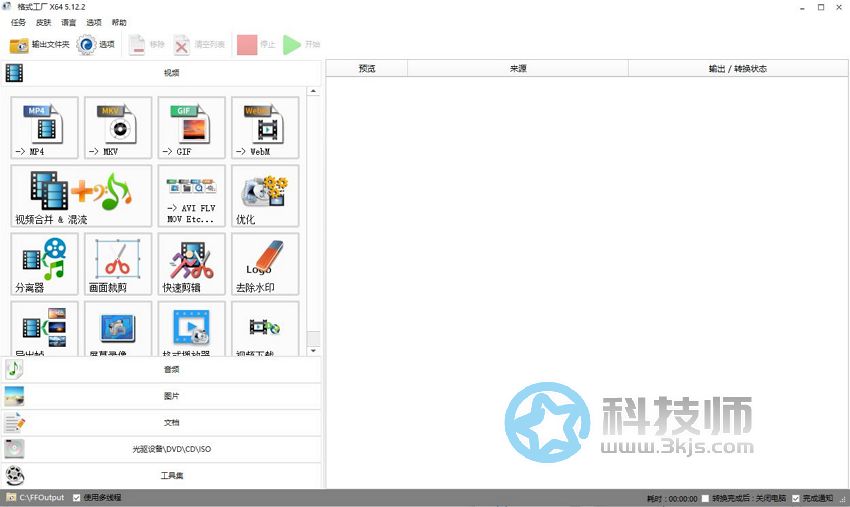Screen dimensions: 850x507
Task: Open the -> AVI FLV MOV Etc... formats
Action: coord(191,196)
